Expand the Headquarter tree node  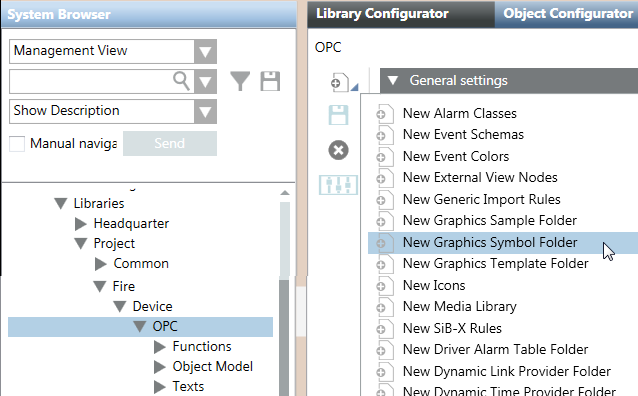click(x=81, y=223)
